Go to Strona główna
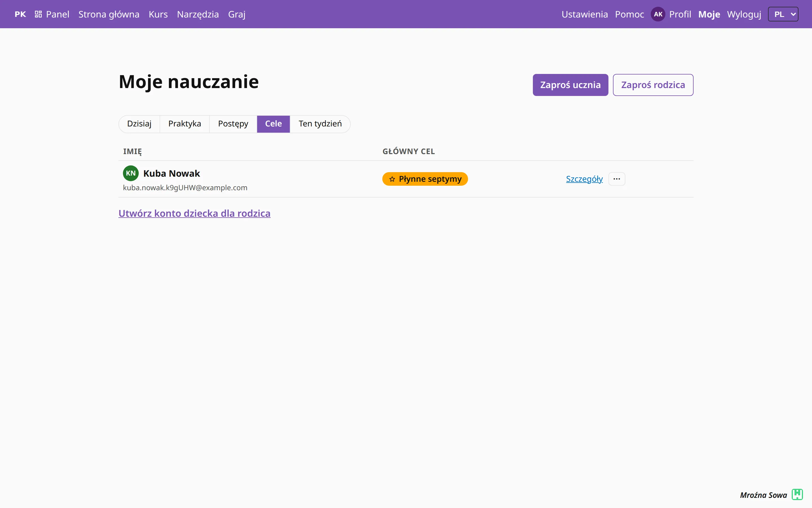Viewport: 812px width, 508px height. 109,14
